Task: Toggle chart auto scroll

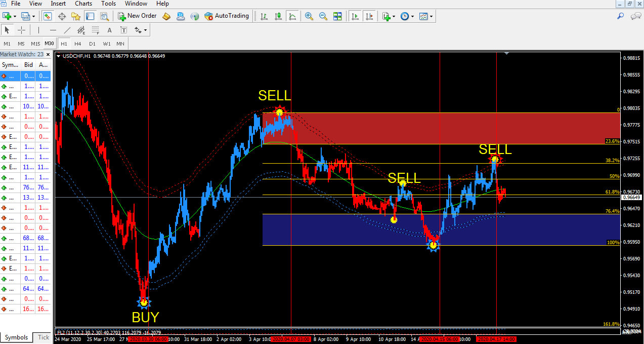Action: point(355,16)
